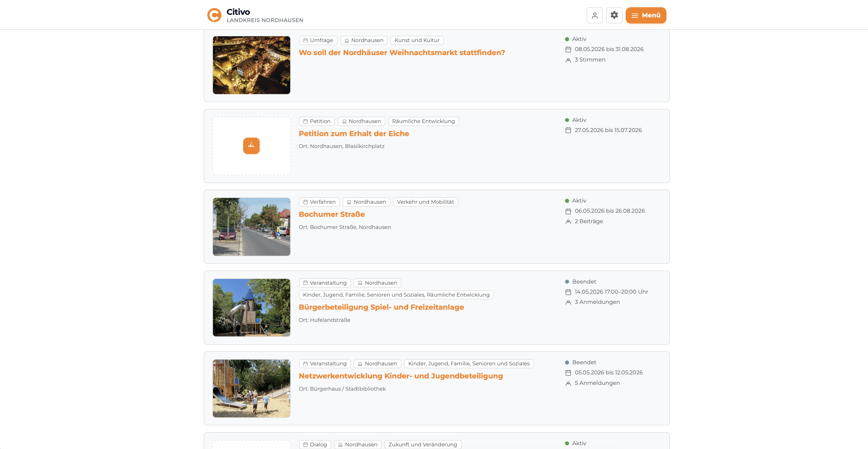Click Ort: Bochumer Straße, Nordhausen text
868x449 pixels.
coord(345,227)
